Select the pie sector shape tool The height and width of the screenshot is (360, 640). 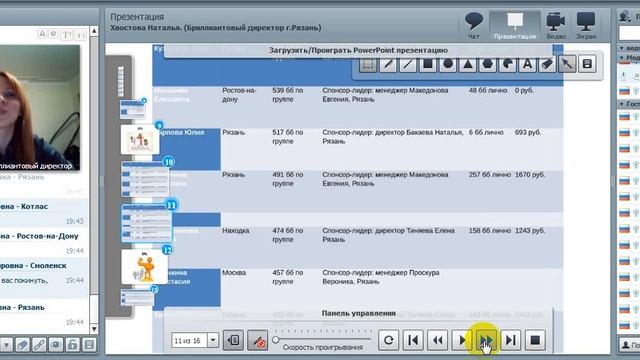point(508,64)
